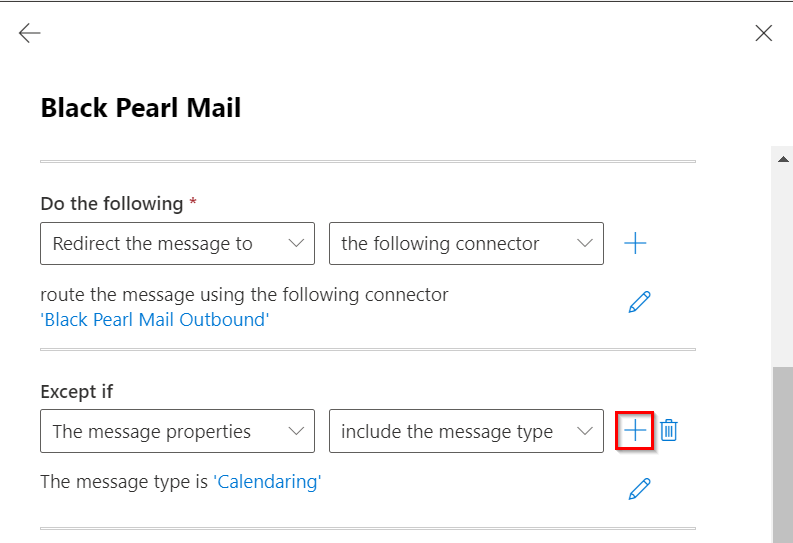Add another exception with the plus icon
The width and height of the screenshot is (793, 543).
(635, 431)
